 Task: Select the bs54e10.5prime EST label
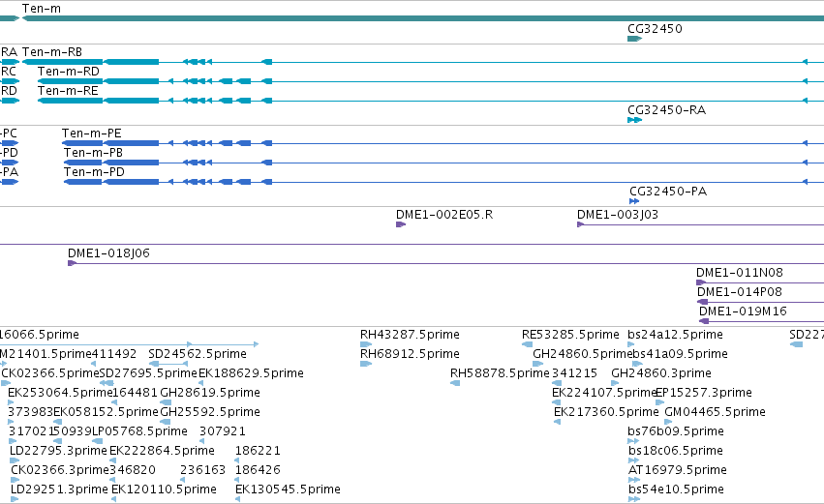(x=676, y=489)
